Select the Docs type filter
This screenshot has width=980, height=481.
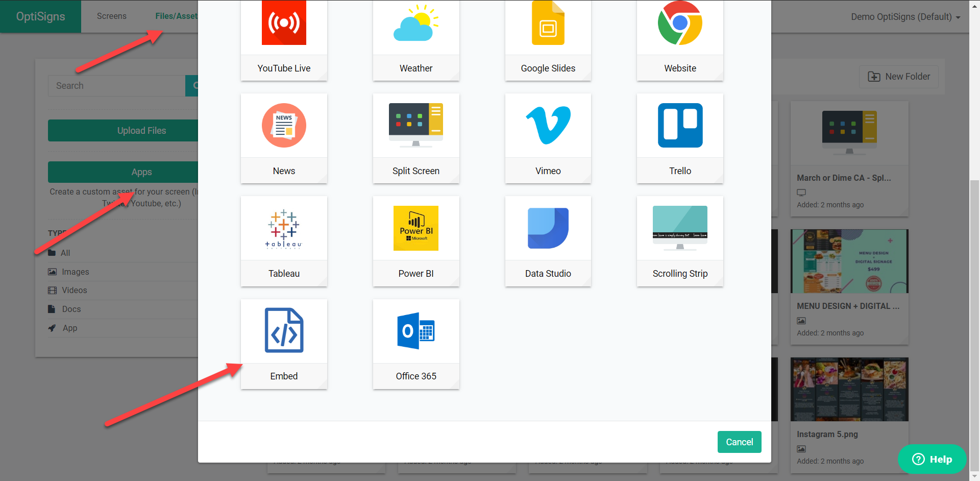coord(71,309)
